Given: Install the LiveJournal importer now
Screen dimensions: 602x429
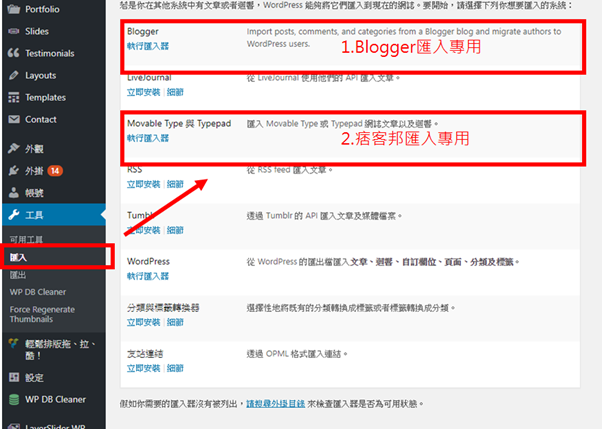Looking at the screenshot, I should 144,92.
